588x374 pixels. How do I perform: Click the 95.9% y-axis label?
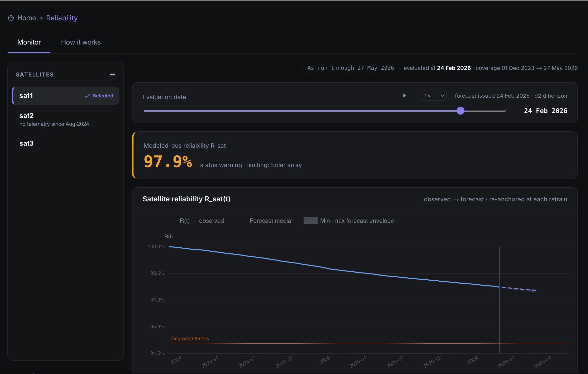coord(157,326)
